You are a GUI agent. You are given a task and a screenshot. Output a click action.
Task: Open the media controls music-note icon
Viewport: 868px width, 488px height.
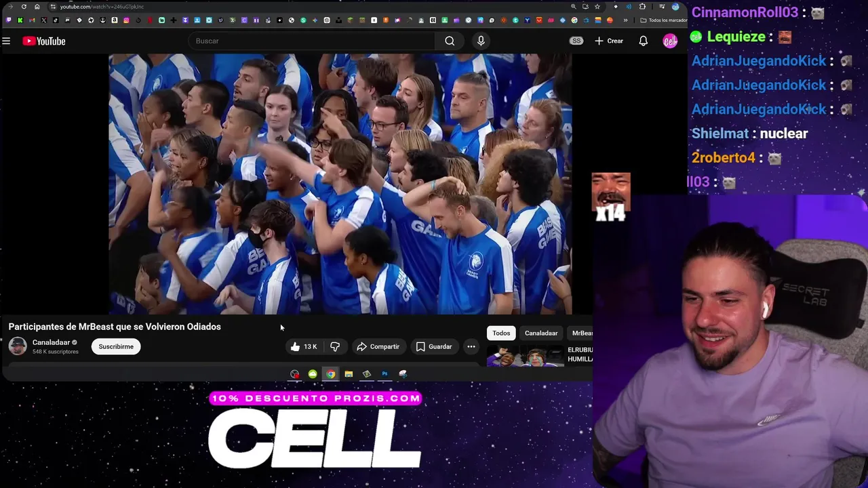click(x=662, y=6)
